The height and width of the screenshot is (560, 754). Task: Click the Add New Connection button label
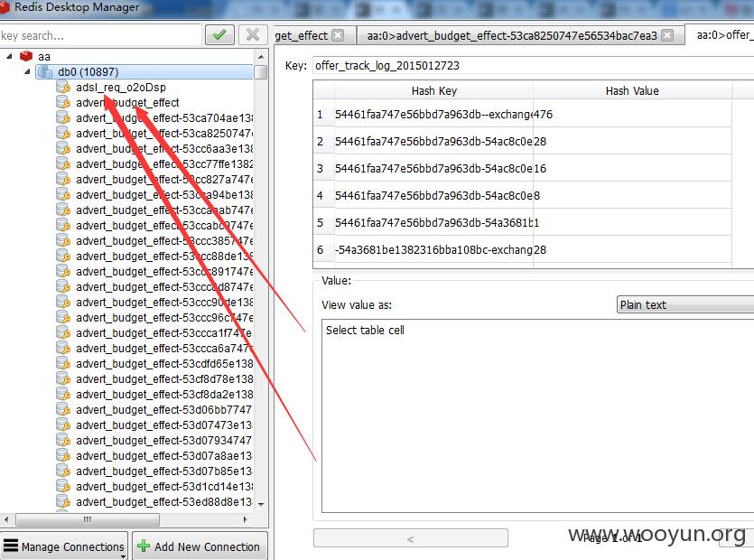207,547
